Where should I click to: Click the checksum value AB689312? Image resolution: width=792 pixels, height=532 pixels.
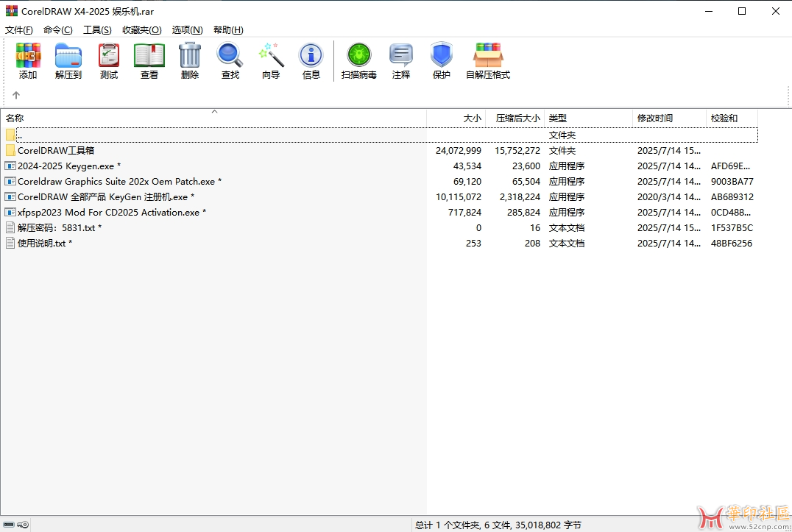(732, 197)
